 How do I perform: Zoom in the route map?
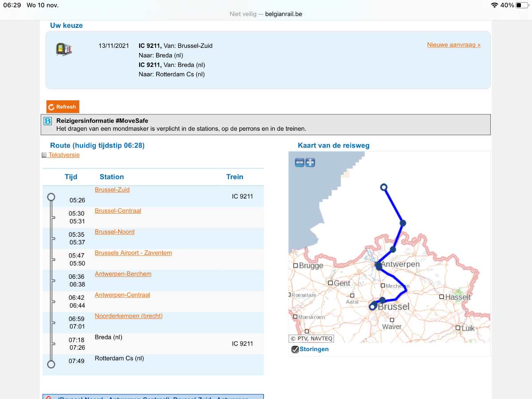point(310,163)
